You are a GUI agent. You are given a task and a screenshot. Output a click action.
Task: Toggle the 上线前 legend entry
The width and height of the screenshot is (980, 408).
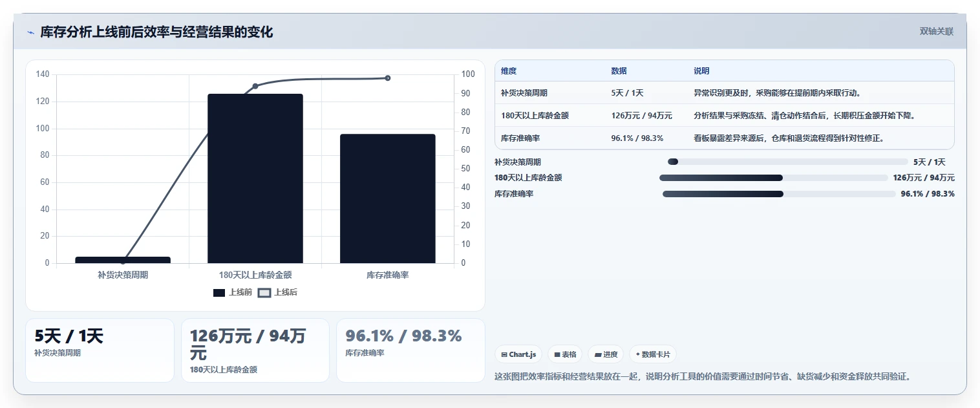(232, 293)
